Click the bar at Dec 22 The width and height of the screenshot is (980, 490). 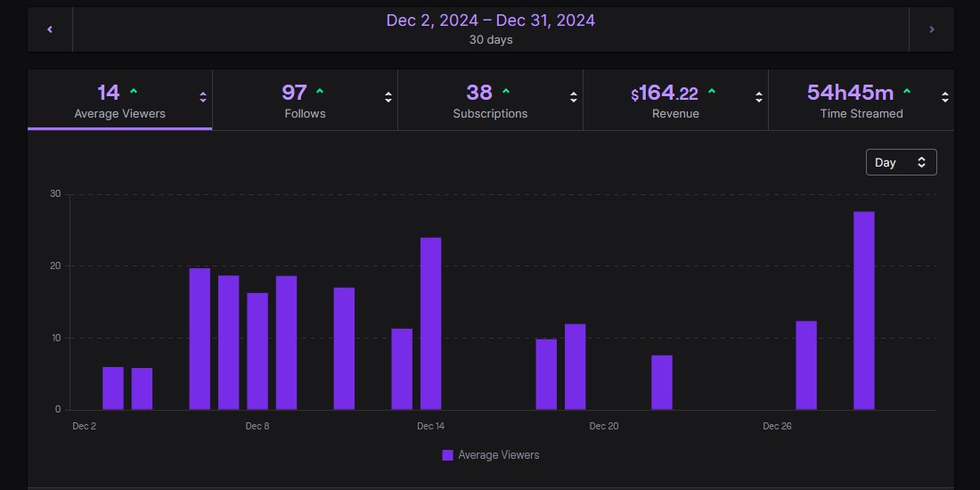coord(662,382)
